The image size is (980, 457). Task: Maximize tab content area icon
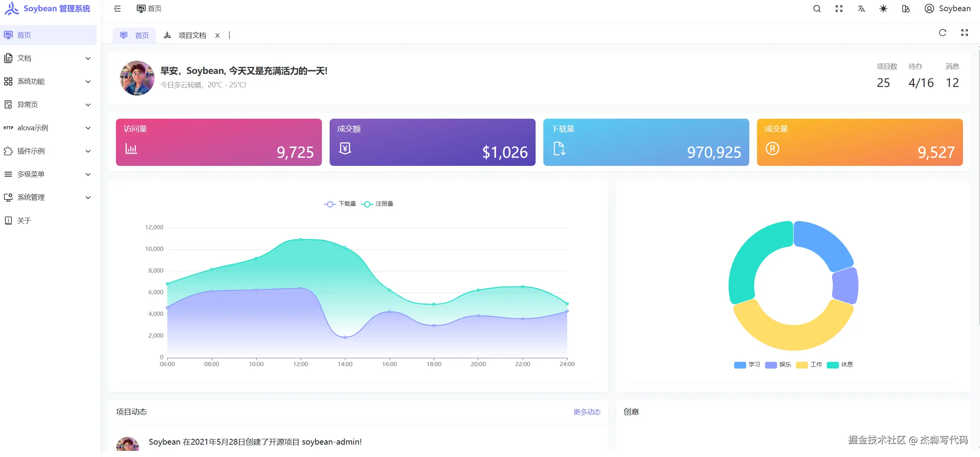coord(965,33)
